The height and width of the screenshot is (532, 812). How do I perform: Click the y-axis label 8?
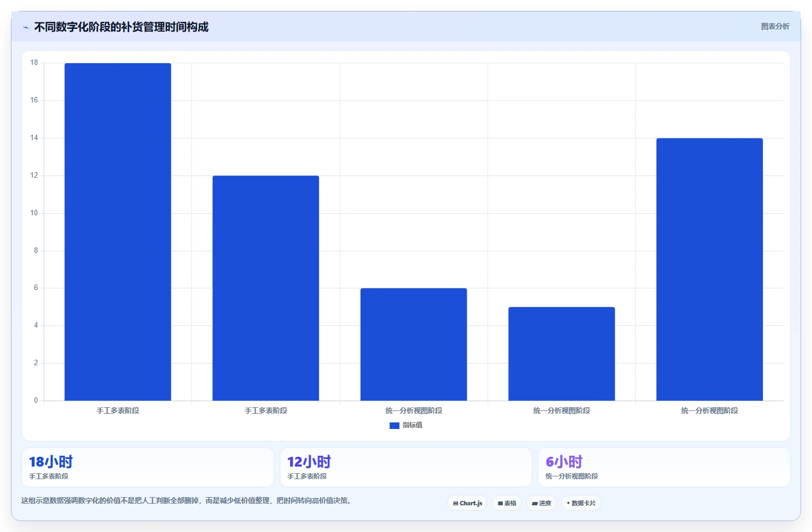tap(36, 251)
